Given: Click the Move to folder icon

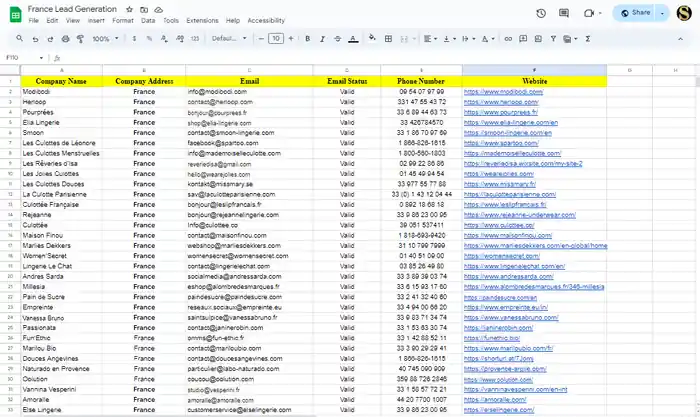Looking at the screenshot, I should coord(144,9).
